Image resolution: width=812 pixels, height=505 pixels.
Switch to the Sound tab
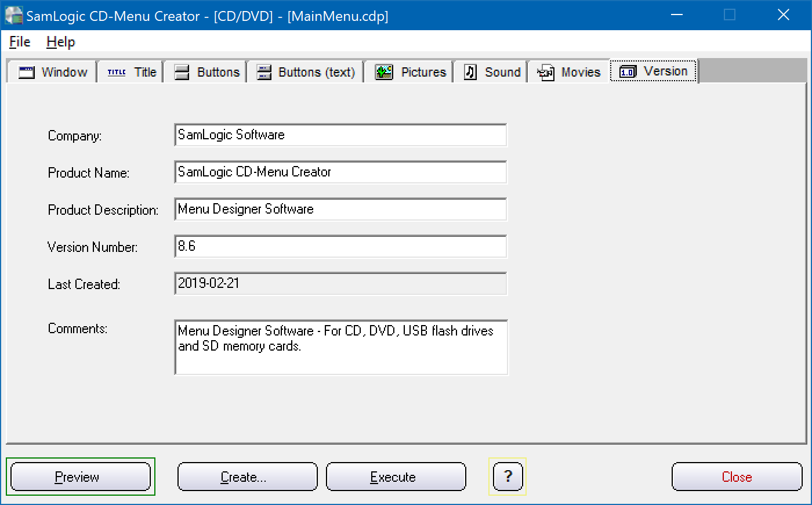(491, 72)
